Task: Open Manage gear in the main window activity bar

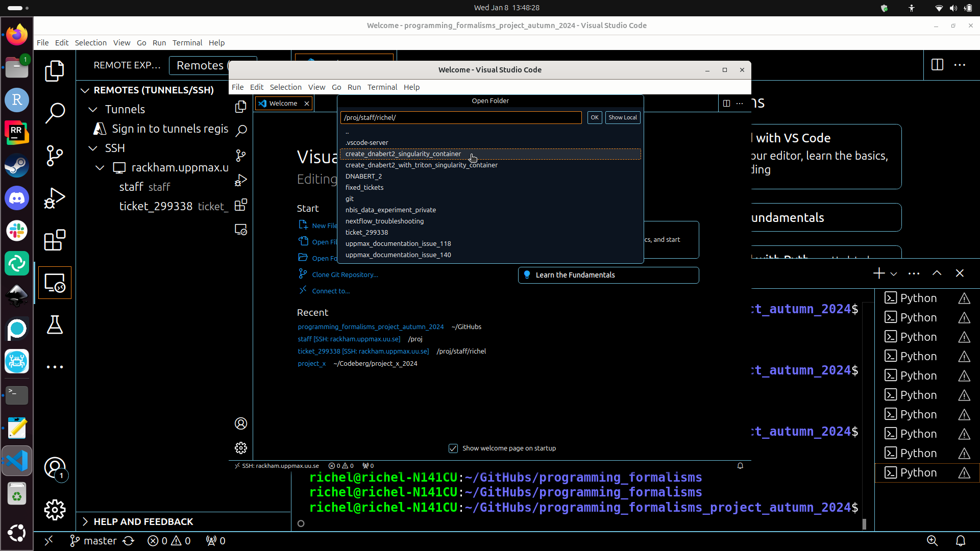Action: point(55,510)
